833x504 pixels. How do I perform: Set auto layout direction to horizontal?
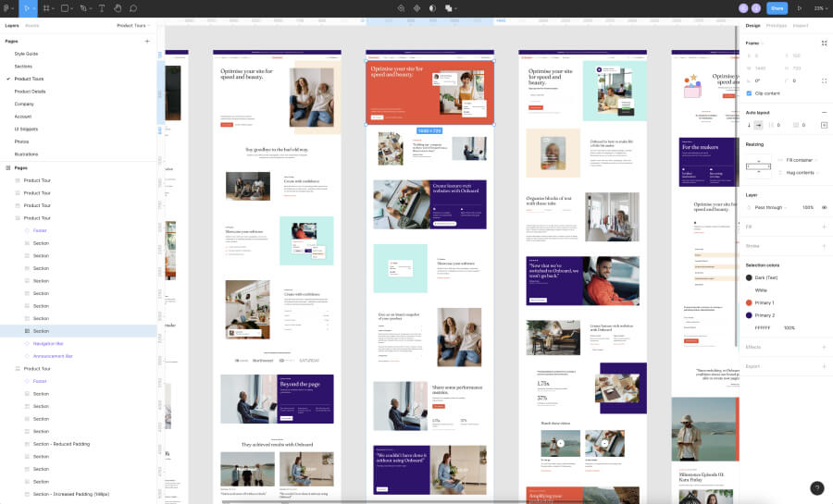point(760,125)
